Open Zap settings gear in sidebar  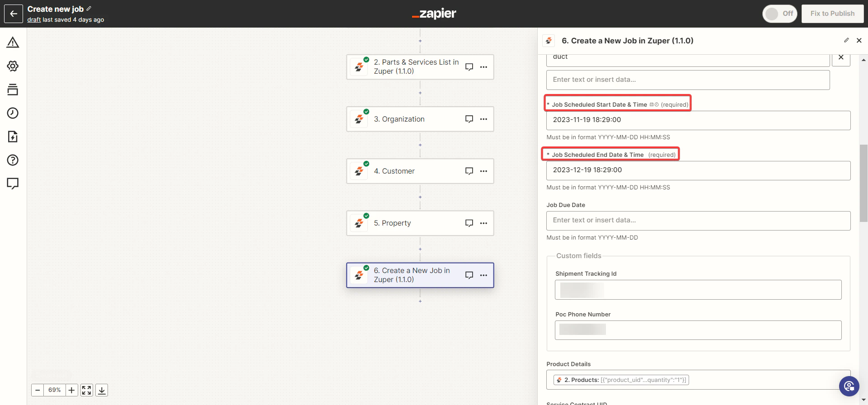(x=13, y=66)
